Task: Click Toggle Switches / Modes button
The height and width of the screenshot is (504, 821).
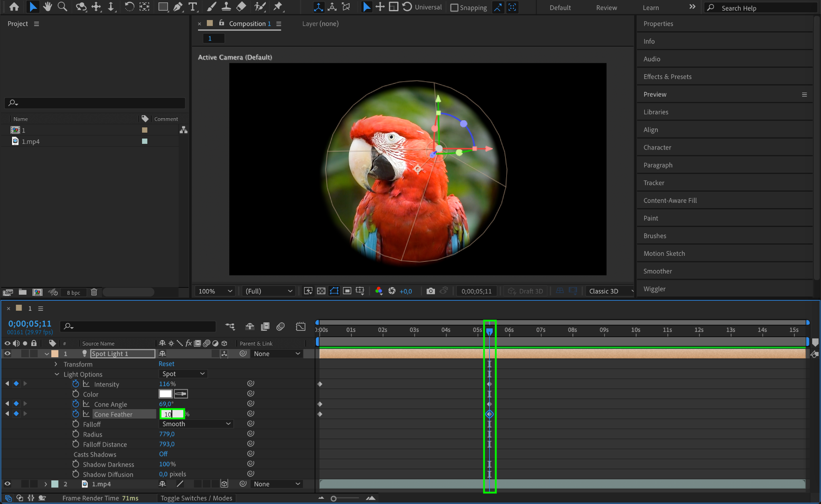Action: point(196,498)
